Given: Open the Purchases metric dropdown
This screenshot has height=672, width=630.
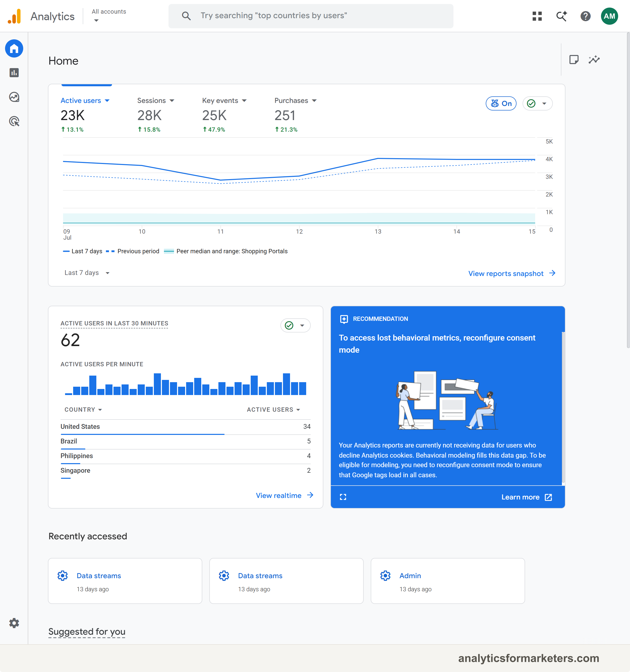Looking at the screenshot, I should (x=296, y=100).
